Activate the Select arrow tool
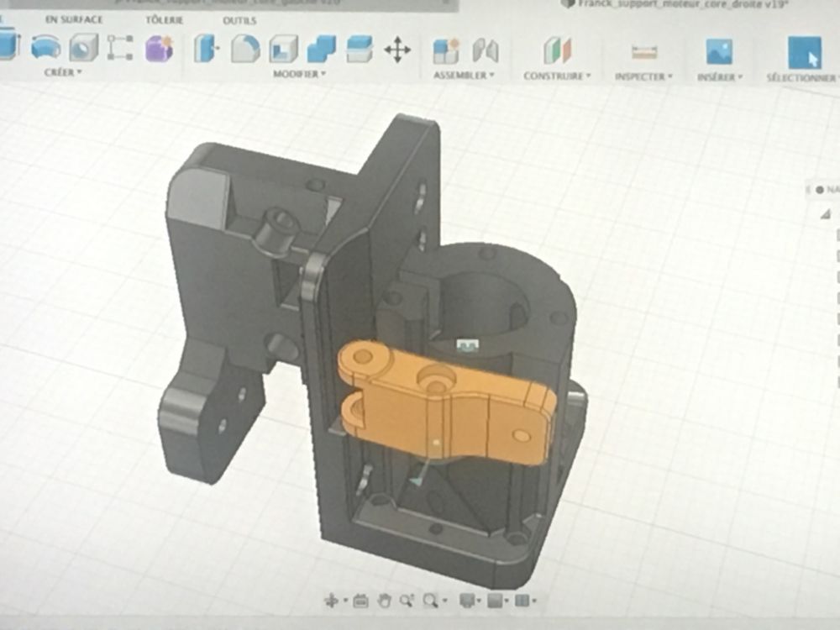The height and width of the screenshot is (630, 840). [x=804, y=52]
